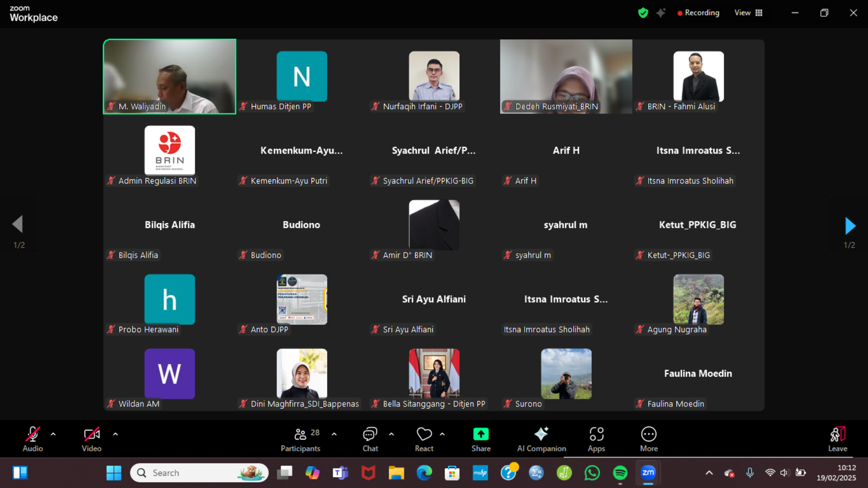
Task: Click Agung Nugraha's profile photo
Action: [698, 299]
